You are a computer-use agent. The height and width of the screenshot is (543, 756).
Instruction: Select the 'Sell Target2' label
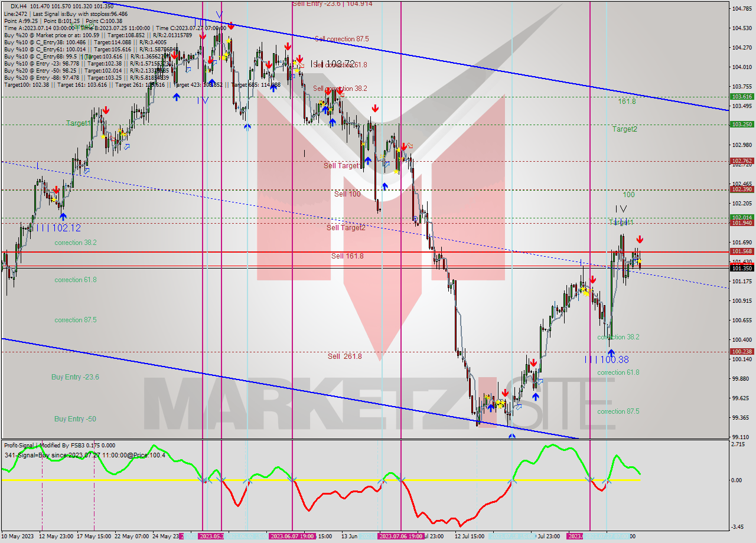tap(346, 227)
